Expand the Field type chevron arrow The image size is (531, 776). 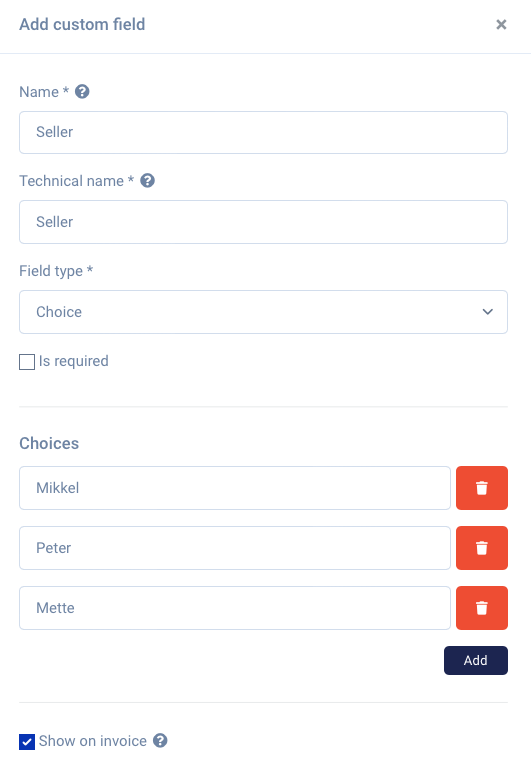pyautogui.click(x=487, y=312)
